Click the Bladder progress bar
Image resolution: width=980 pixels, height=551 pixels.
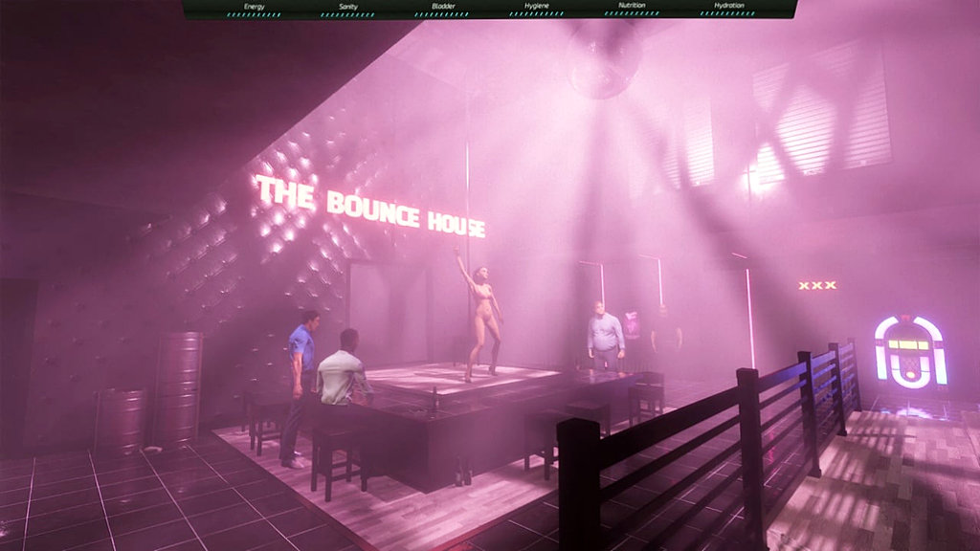click(442, 14)
